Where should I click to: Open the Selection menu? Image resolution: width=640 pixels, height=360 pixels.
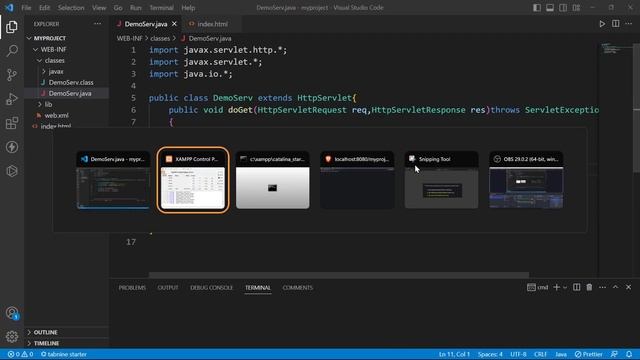coord(71,8)
